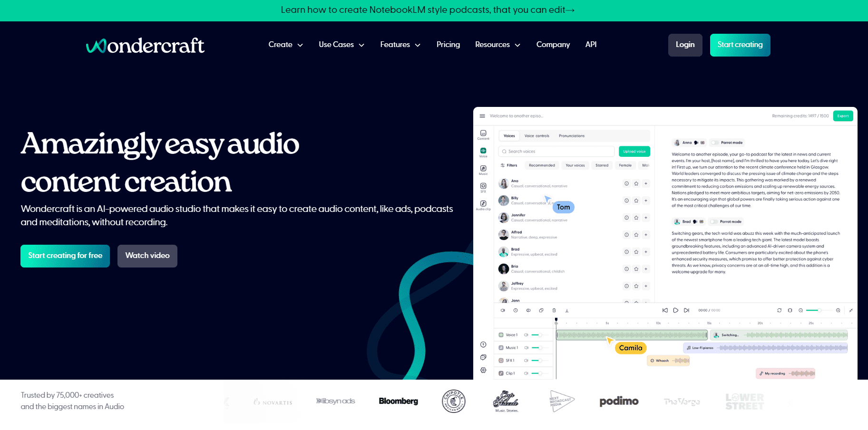Add the Billy voice with plus

646,201
